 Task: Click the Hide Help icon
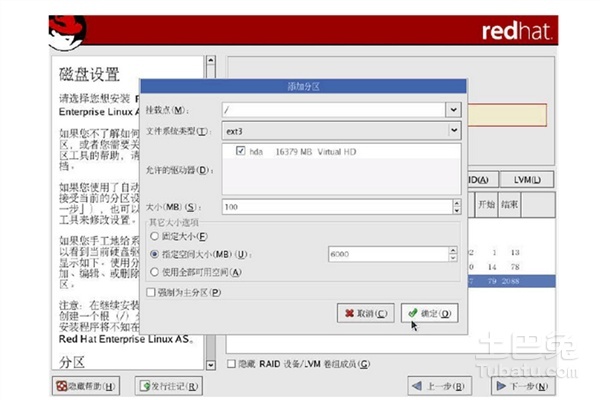coord(62,386)
